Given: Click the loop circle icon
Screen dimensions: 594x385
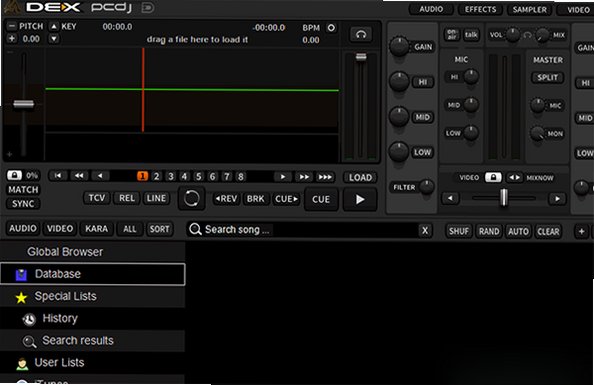Looking at the screenshot, I should point(191,198).
